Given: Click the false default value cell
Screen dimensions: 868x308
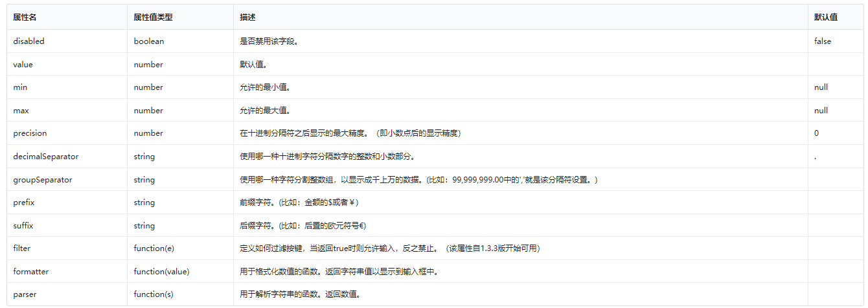Looking at the screenshot, I should 823,41.
